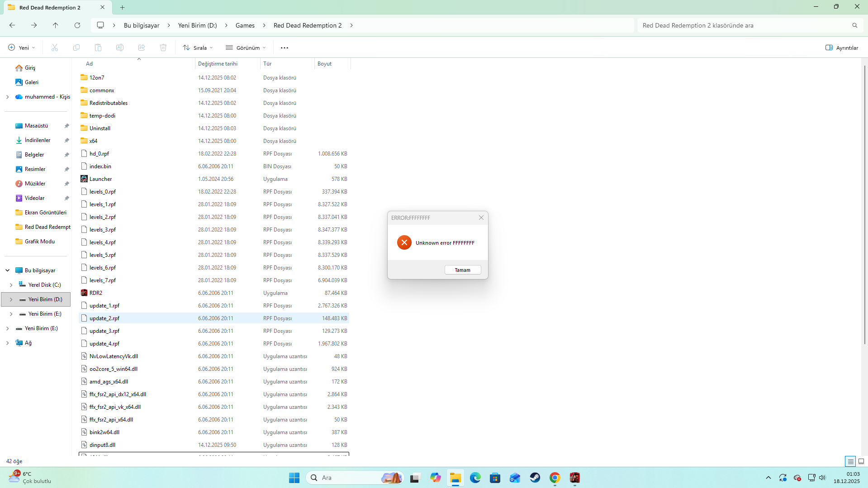Click the search magnifier icon in Explorer
This screenshot has width=868, height=488.
855,25
